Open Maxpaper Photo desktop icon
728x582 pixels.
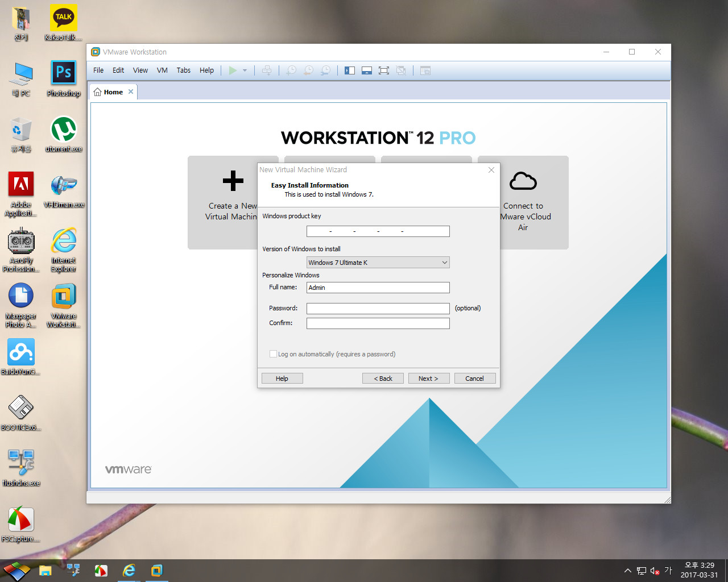pyautogui.click(x=21, y=305)
